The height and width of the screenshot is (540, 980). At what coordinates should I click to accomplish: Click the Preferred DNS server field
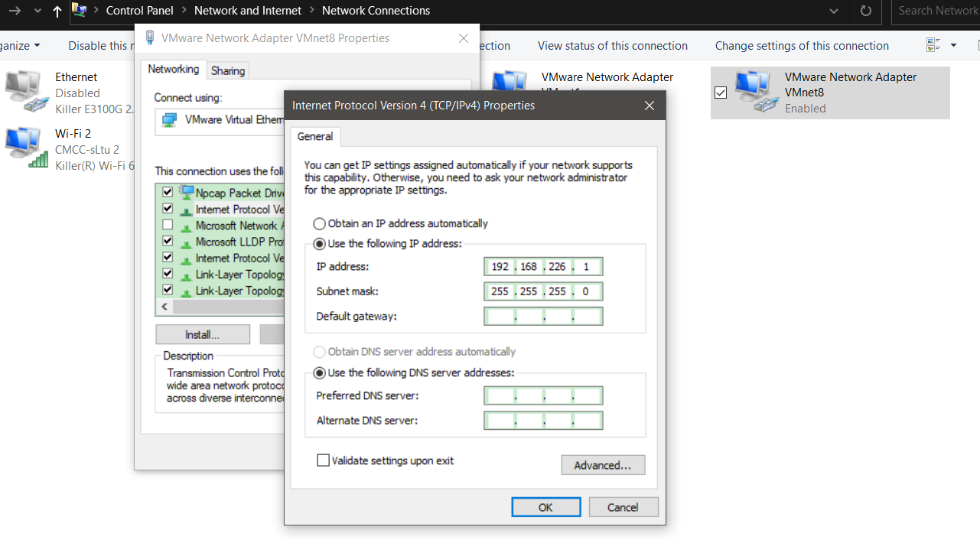[x=543, y=395]
